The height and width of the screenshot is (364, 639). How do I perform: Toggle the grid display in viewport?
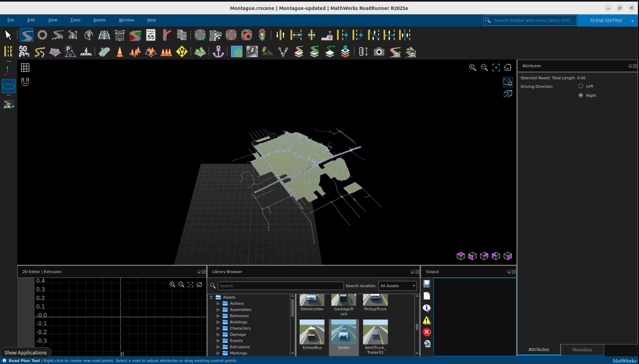click(25, 67)
